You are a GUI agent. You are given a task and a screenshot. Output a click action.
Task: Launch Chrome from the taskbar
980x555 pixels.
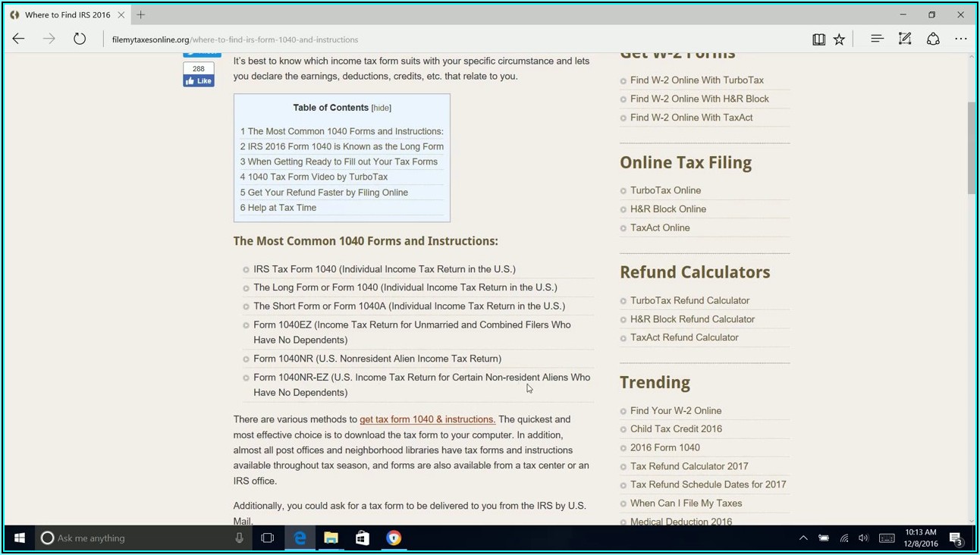point(393,538)
